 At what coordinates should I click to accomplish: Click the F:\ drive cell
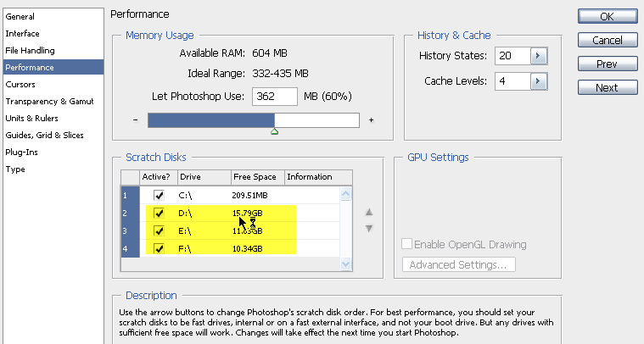(x=185, y=249)
